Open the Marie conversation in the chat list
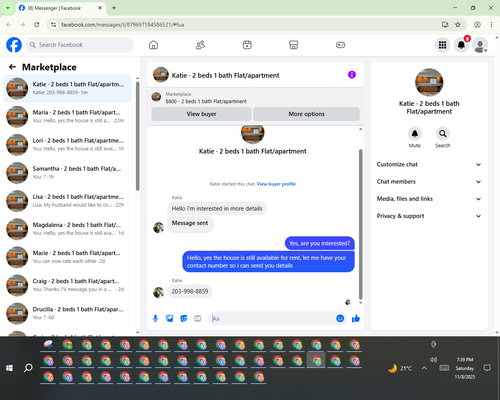Screen dimensions: 500x400 pyautogui.click(x=67, y=257)
